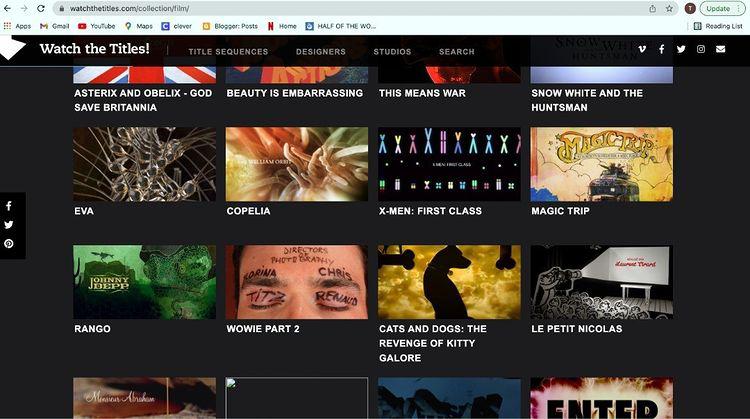Open the Designers menu item
Screen dimensions: 750x419
tap(320, 52)
